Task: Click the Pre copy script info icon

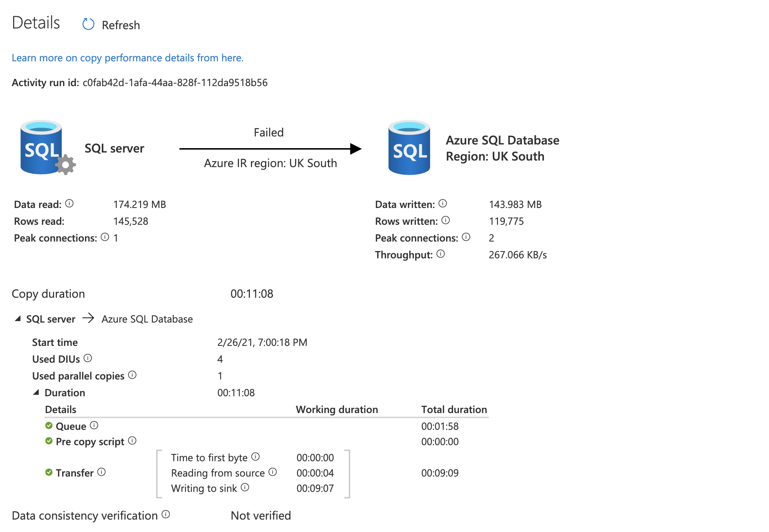Action: pos(132,441)
